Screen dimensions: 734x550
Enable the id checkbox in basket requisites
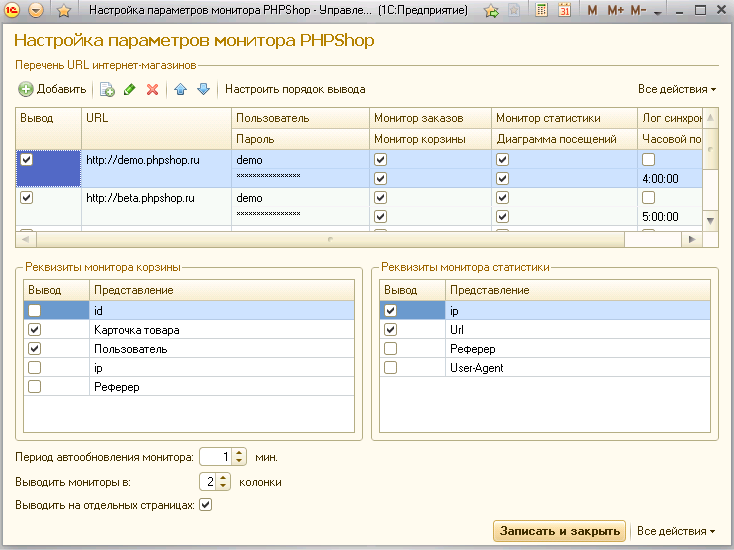[35, 311]
